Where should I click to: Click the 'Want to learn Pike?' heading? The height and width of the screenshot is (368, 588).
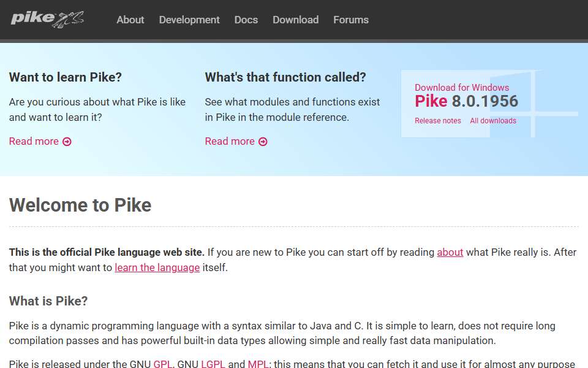coord(66,77)
